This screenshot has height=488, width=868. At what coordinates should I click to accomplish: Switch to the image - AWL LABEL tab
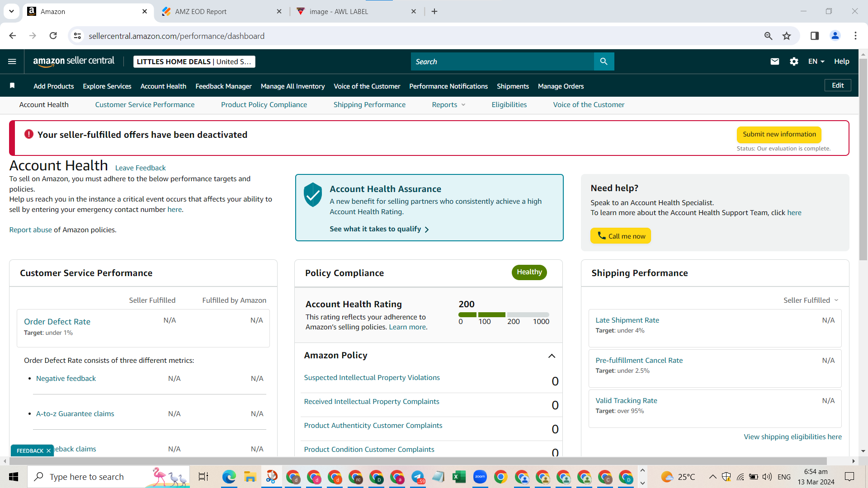pyautogui.click(x=356, y=11)
